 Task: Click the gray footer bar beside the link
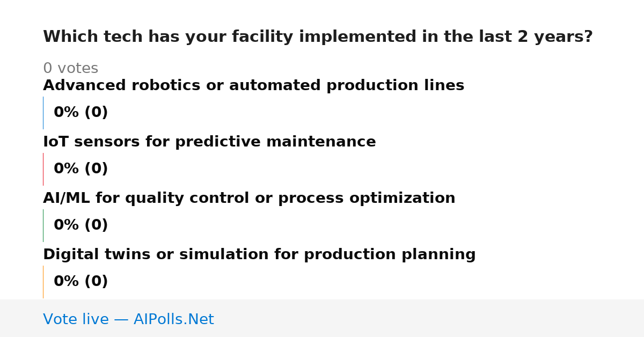pos(429,318)
